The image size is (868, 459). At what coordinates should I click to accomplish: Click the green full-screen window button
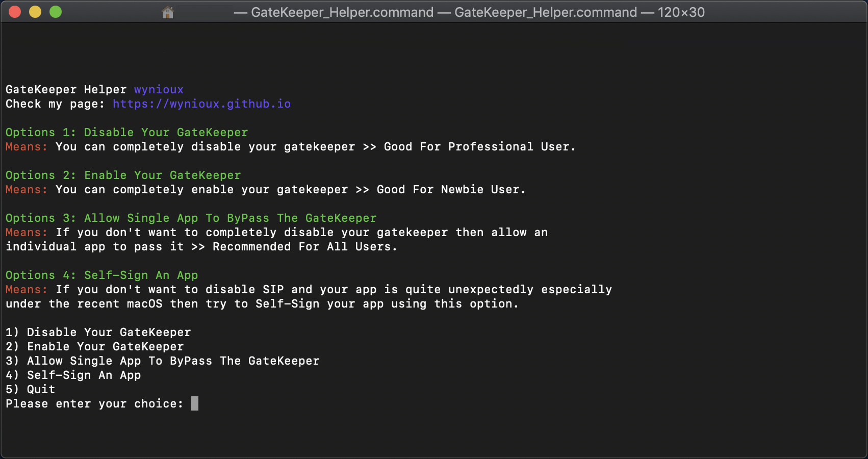[x=56, y=12]
